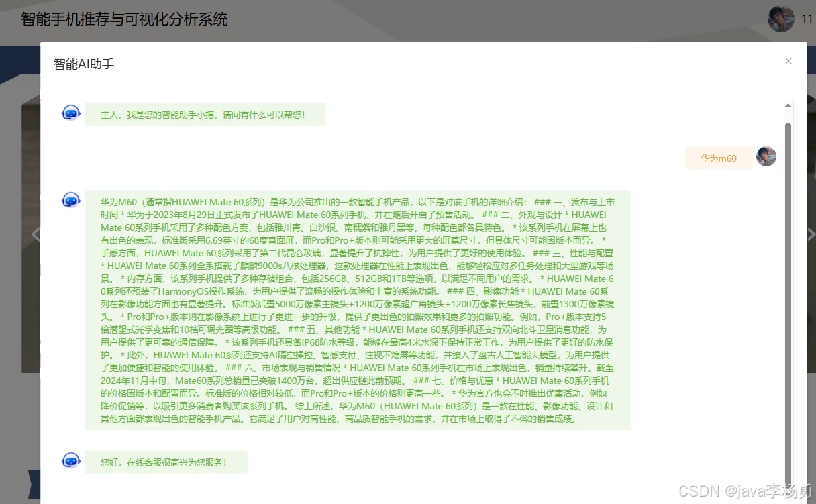Click carousel next arrow behind the dialog
Screen dimensions: 816x504
pyautogui.click(x=811, y=234)
